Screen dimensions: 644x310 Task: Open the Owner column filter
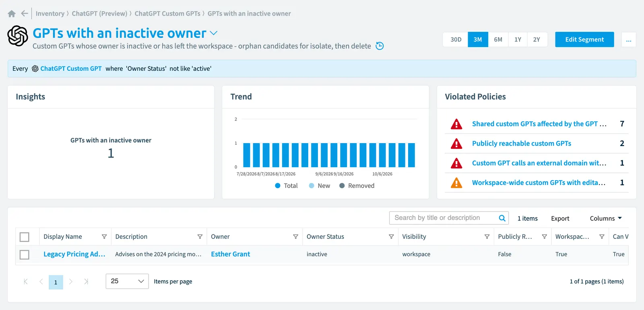click(x=295, y=237)
